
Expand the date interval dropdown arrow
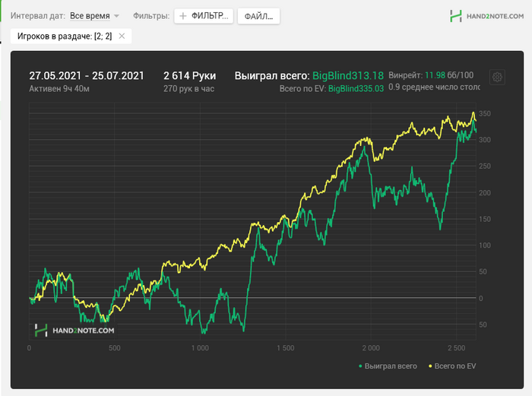tap(116, 16)
